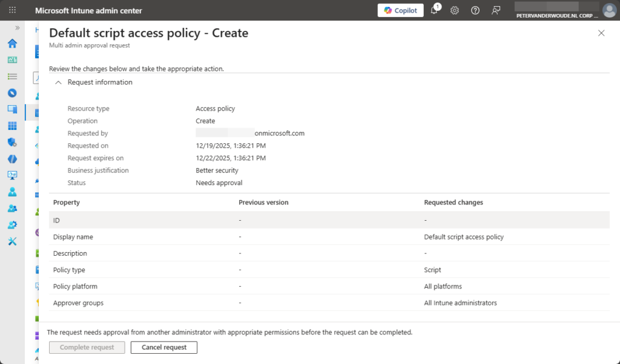Open Tenant administration gear icon
The height and width of the screenshot is (364, 620).
[x=12, y=224]
